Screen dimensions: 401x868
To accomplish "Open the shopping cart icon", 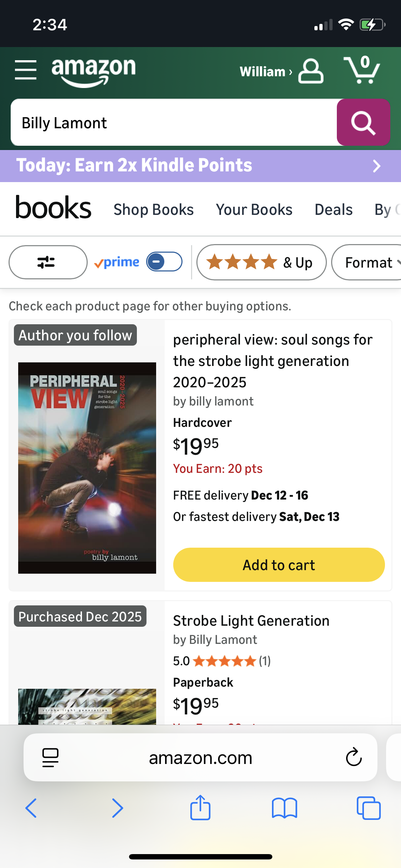I will click(x=362, y=70).
